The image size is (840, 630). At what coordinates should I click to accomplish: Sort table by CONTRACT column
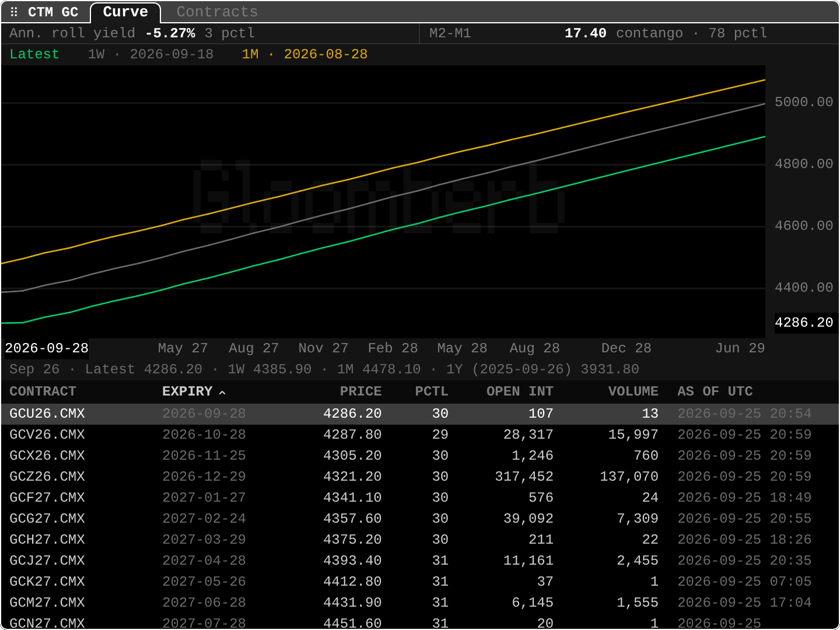pos(43,391)
